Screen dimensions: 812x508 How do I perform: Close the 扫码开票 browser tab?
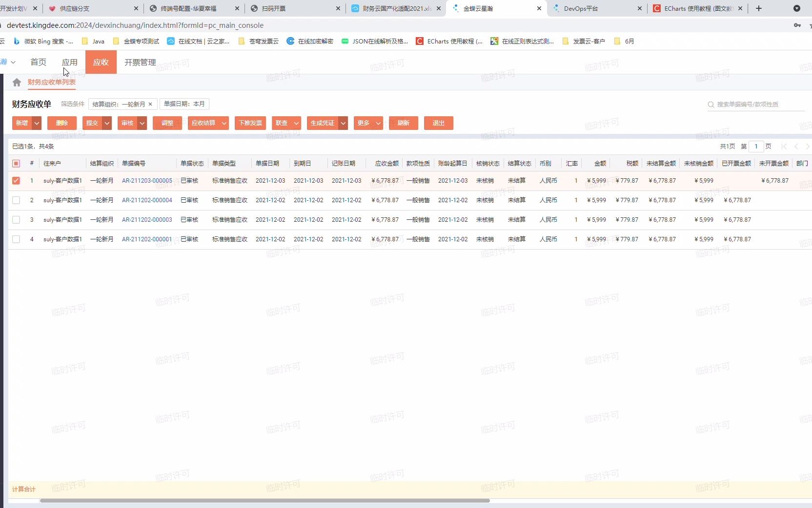[338, 8]
